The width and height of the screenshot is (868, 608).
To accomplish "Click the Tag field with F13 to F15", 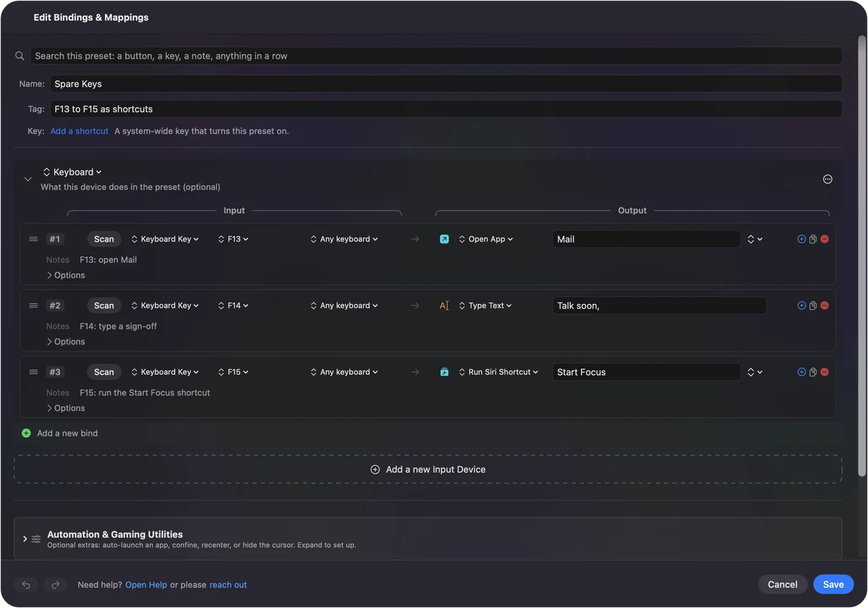I will (x=446, y=109).
